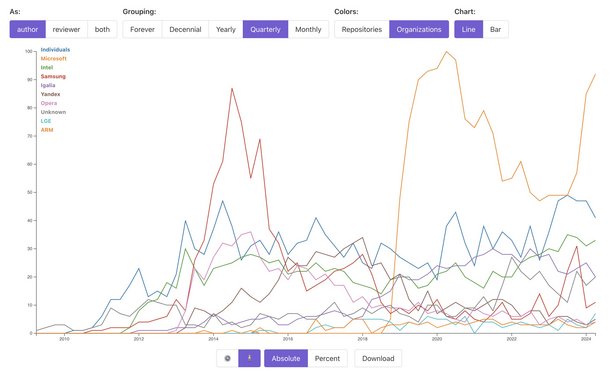Show the chart as Line
Screen dimensions: 614x375
pos(468,29)
